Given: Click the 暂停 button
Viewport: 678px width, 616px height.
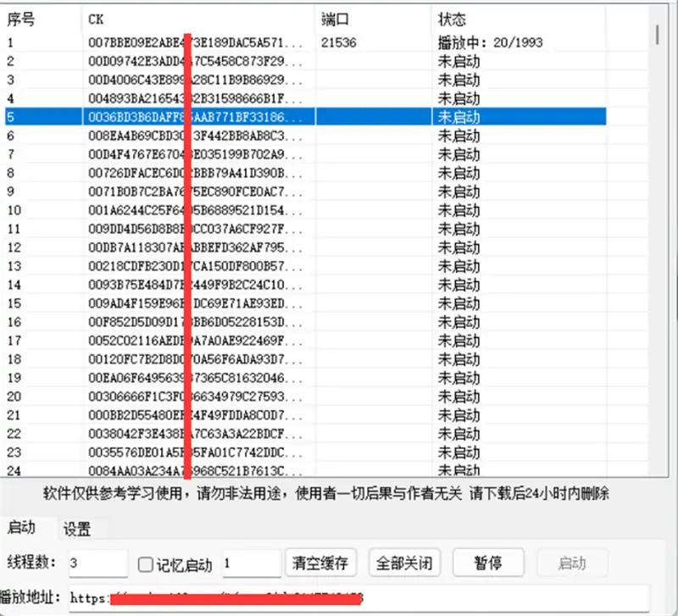Looking at the screenshot, I should point(488,563).
